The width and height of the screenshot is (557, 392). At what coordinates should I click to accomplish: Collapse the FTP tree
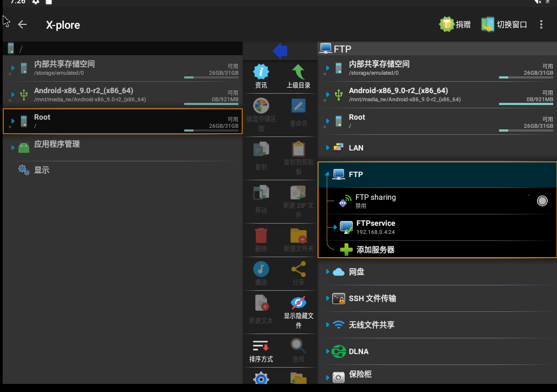coord(328,174)
